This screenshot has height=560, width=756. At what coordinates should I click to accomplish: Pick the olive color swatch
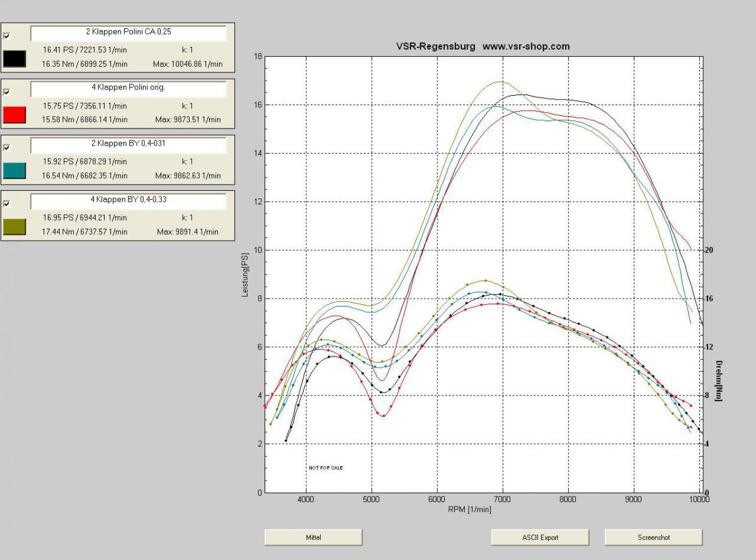(14, 226)
